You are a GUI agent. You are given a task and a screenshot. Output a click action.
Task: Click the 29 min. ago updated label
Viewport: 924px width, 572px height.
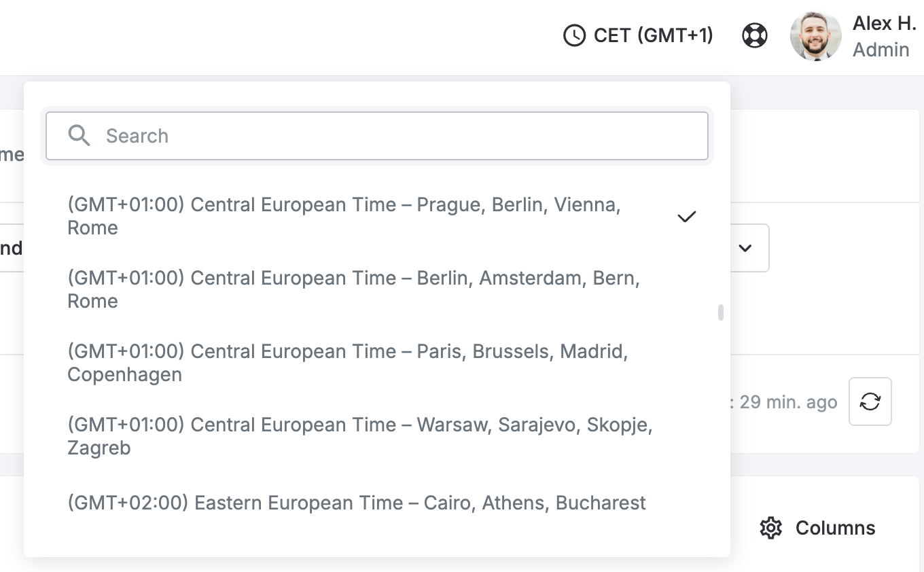(788, 402)
